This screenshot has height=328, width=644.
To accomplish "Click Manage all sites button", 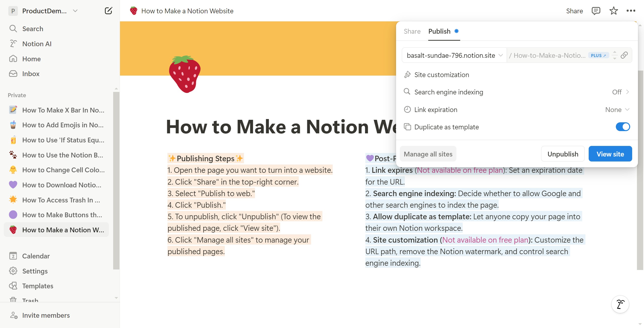I will tap(428, 154).
